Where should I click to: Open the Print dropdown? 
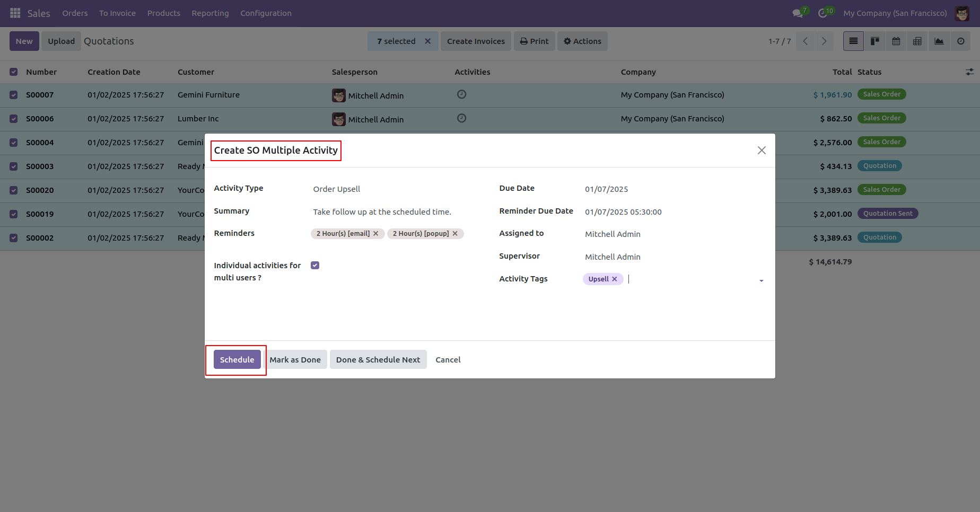tap(534, 41)
